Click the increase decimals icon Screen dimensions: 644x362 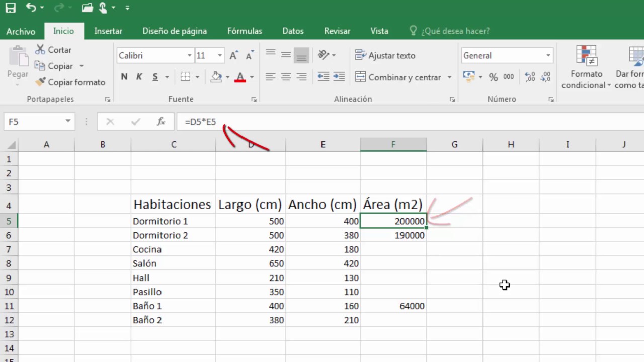click(x=530, y=77)
